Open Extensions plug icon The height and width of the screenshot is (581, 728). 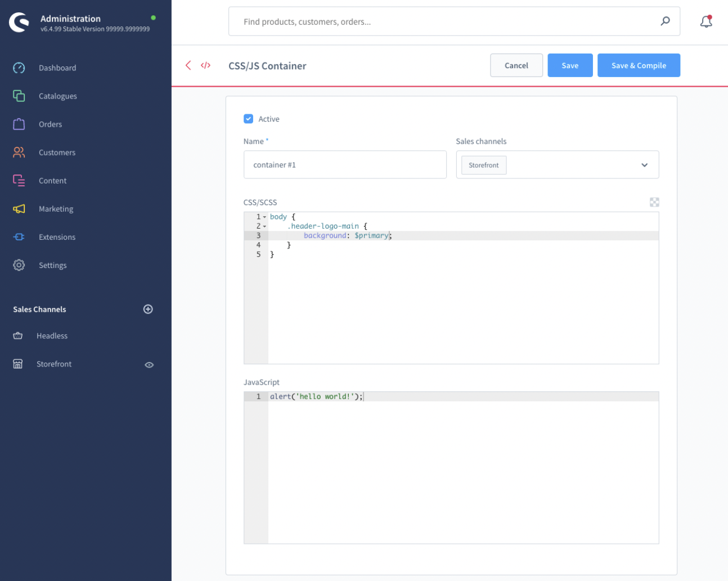(x=19, y=237)
